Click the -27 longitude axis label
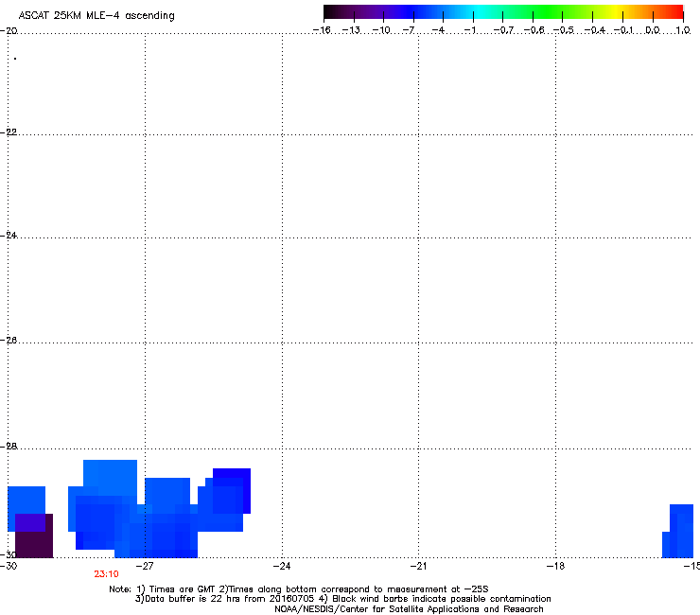 144,567
